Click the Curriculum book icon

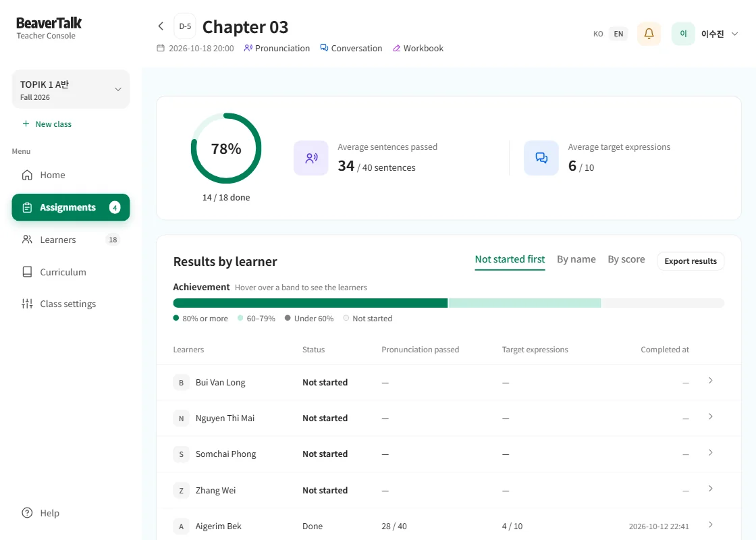click(28, 272)
